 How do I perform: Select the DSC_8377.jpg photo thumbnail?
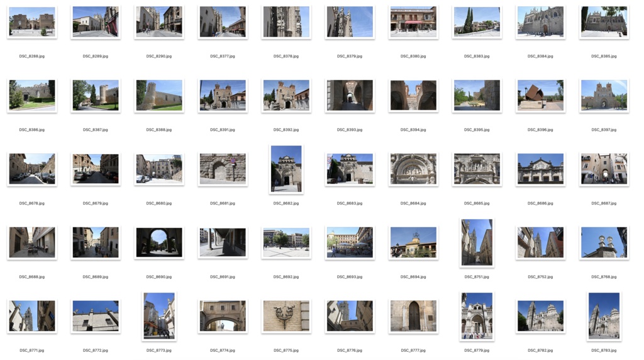(x=223, y=22)
